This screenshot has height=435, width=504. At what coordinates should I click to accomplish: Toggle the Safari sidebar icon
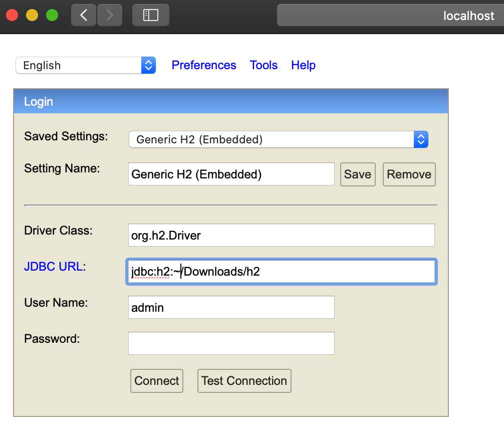pyautogui.click(x=151, y=15)
